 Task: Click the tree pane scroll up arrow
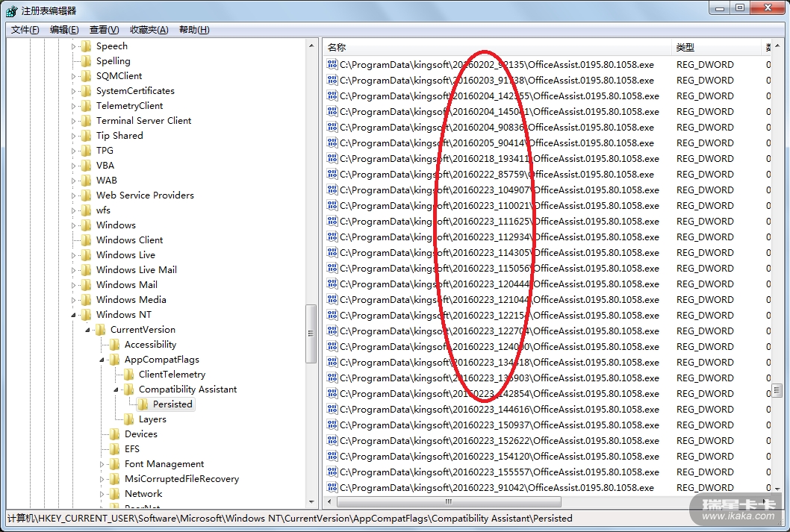click(x=311, y=46)
